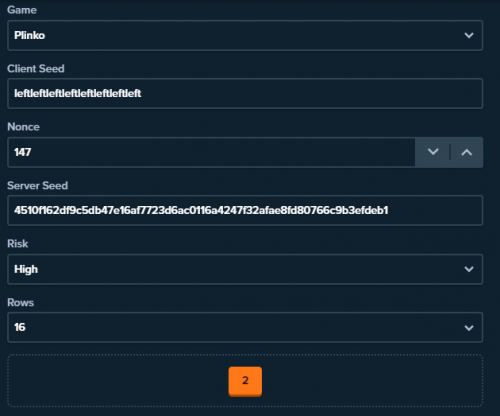Decrease the nonce with the down arrow
500x416 pixels.
pos(433,152)
